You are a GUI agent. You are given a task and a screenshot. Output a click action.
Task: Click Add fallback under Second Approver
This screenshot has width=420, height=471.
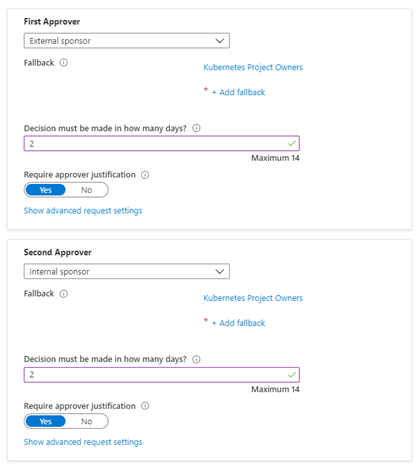tap(239, 323)
